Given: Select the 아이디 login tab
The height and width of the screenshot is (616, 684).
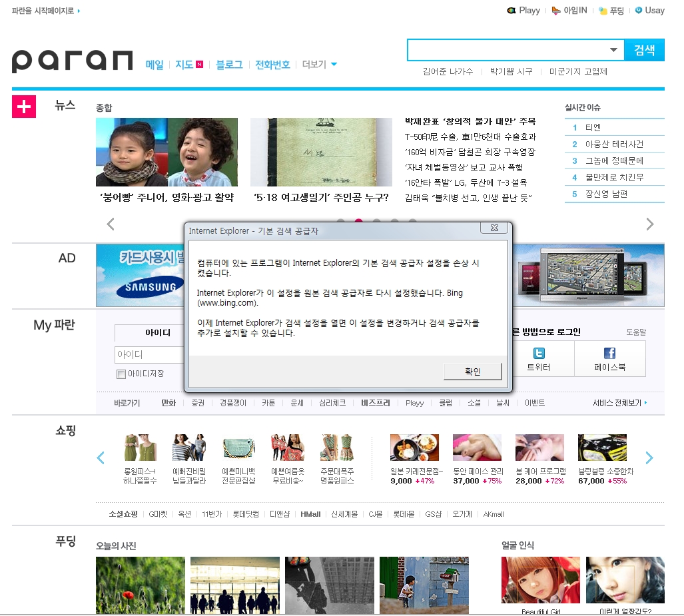Looking at the screenshot, I should [150, 332].
